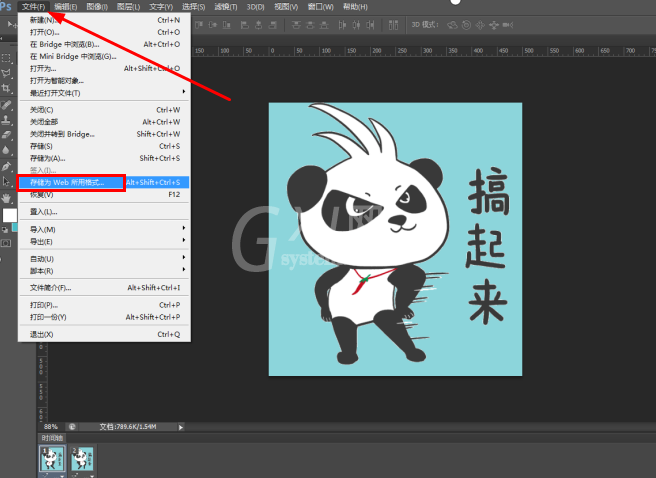Open the 滤镜(T) menu

pyautogui.click(x=226, y=7)
